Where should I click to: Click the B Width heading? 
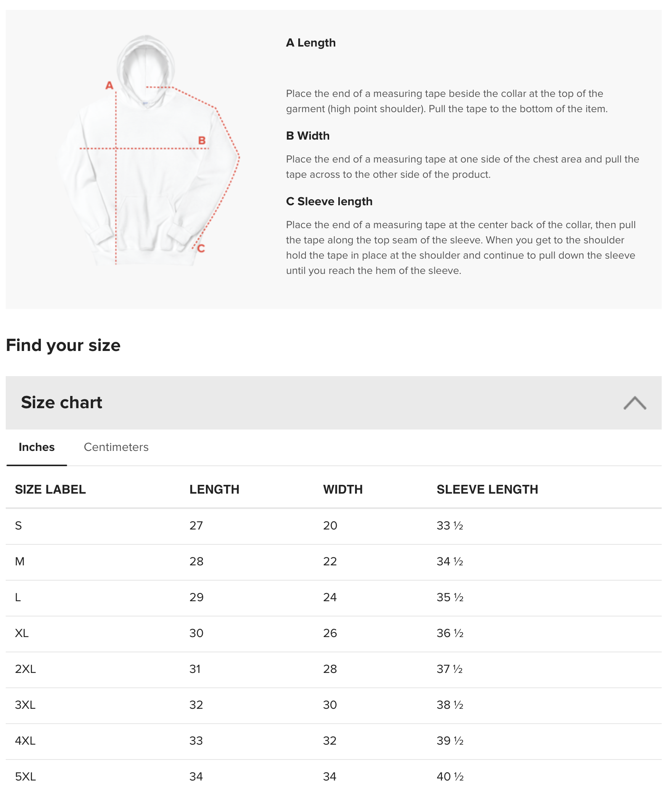308,136
